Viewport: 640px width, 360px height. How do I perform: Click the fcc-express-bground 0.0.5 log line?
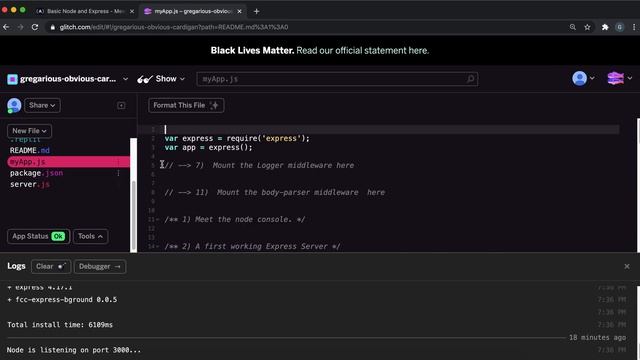pyautogui.click(x=62, y=300)
